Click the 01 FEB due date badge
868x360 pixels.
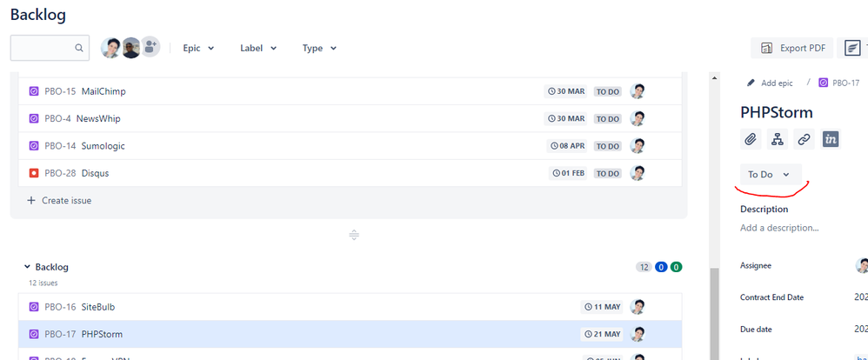(568, 173)
